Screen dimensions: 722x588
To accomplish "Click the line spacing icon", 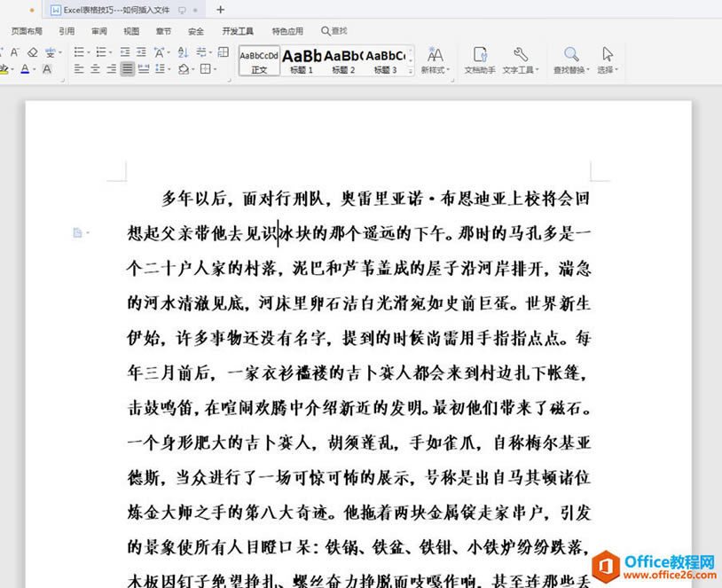I will 160,69.
